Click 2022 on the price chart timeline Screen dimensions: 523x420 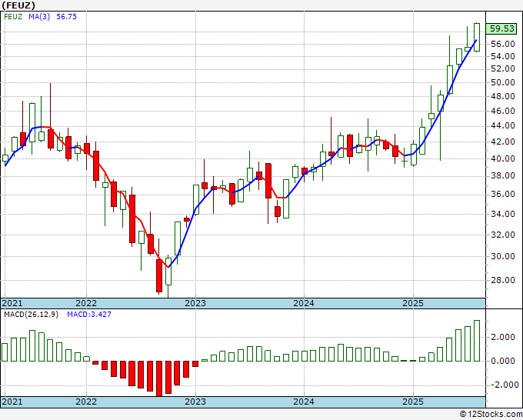tap(86, 303)
